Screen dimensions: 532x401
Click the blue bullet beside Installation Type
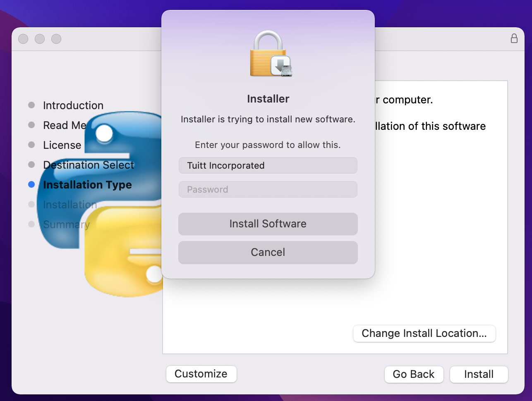(31, 184)
